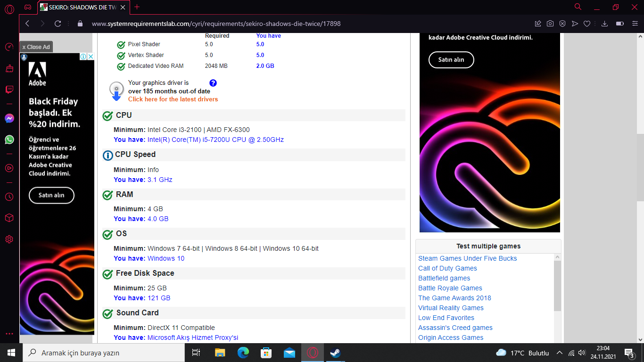Image resolution: width=644 pixels, height=362 pixels.
Task: Click the 'x Close Ad' button
Action: click(36, 47)
